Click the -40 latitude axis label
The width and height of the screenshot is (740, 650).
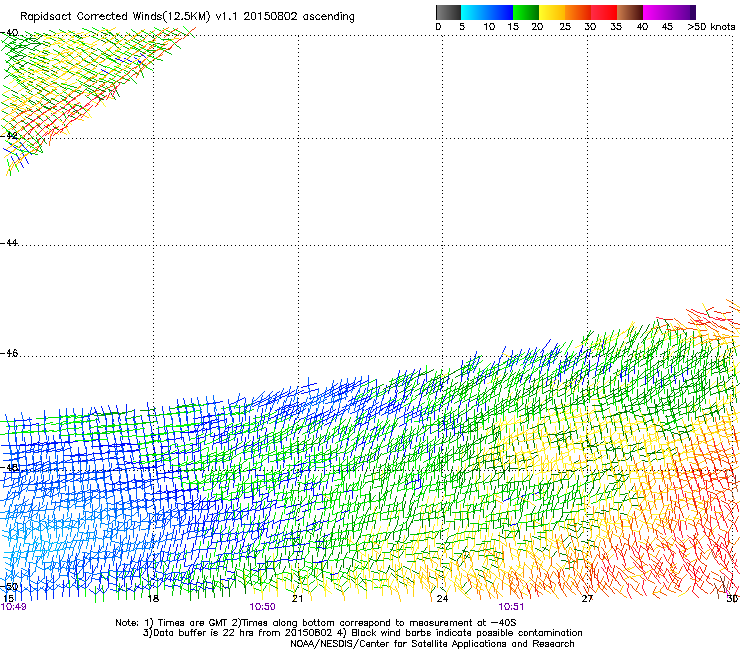coord(9,33)
